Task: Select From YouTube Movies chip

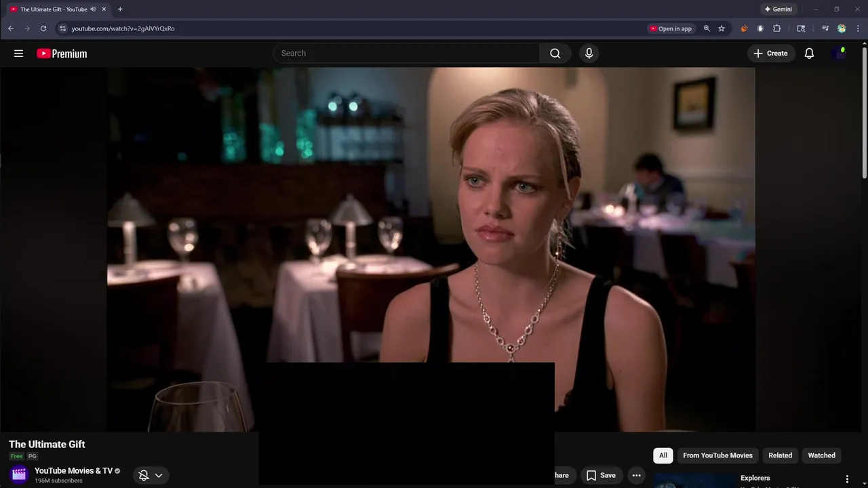Action: pyautogui.click(x=717, y=455)
